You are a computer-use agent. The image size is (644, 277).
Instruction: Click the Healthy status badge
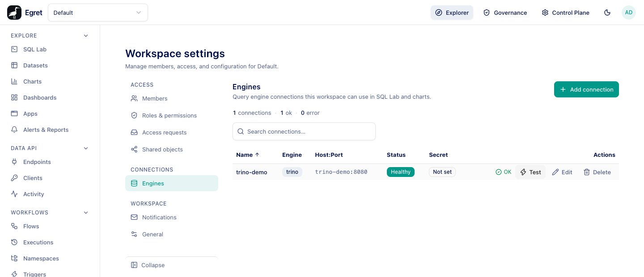(x=401, y=172)
